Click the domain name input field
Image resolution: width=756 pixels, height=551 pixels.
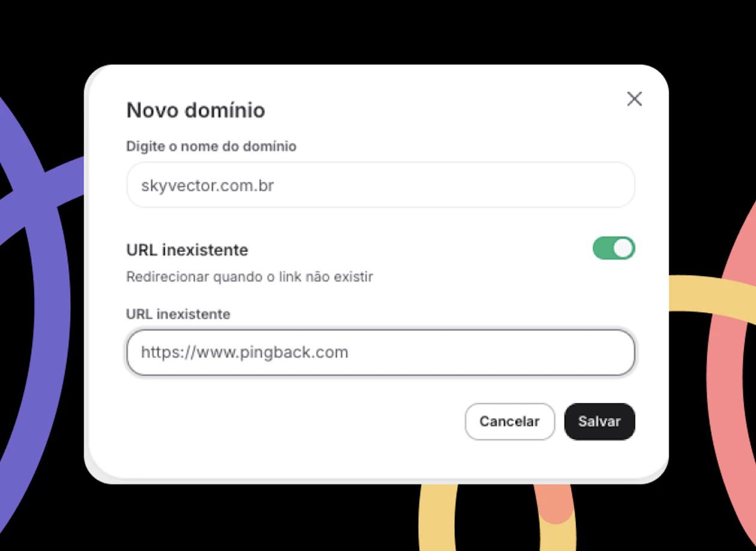(380, 185)
